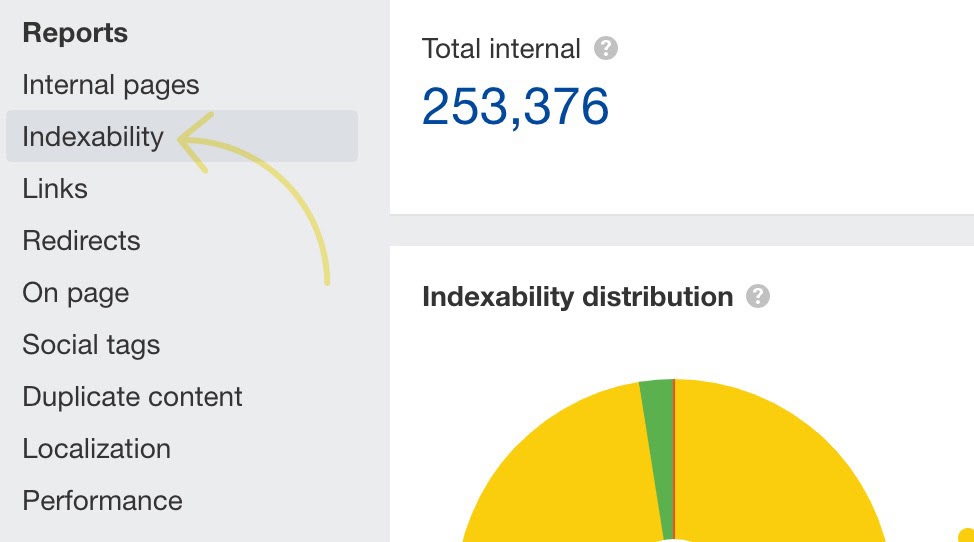Viewport: 974px width, 542px height.
Task: Open the Social tags report
Action: coord(91,345)
